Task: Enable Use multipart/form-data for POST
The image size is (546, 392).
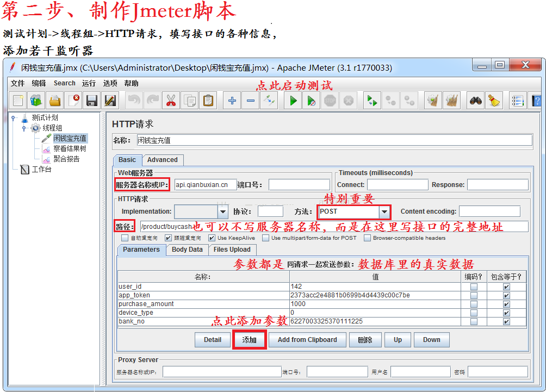Action: [x=266, y=238]
